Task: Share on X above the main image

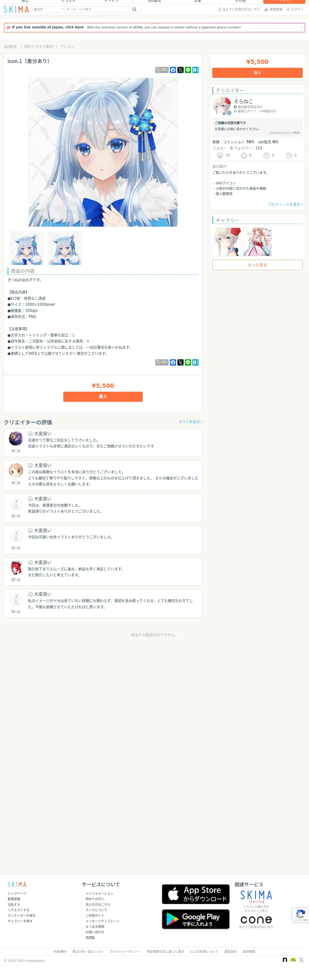Action: pos(180,70)
